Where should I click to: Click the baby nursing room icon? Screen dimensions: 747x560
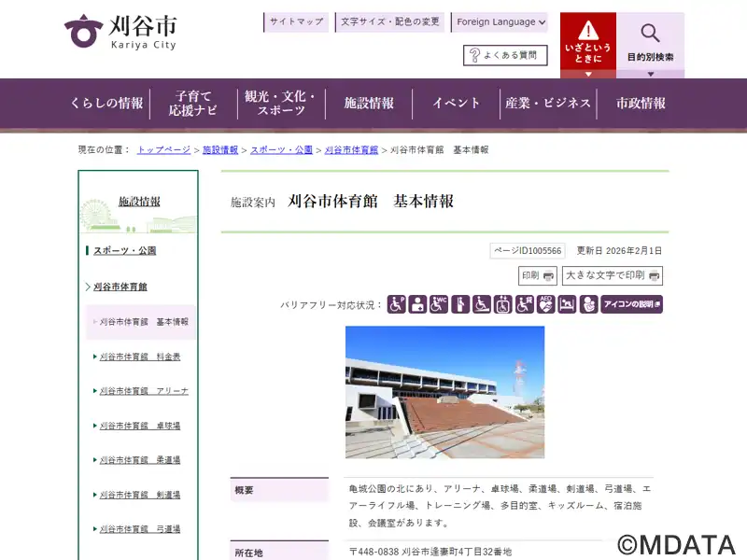pos(588,304)
